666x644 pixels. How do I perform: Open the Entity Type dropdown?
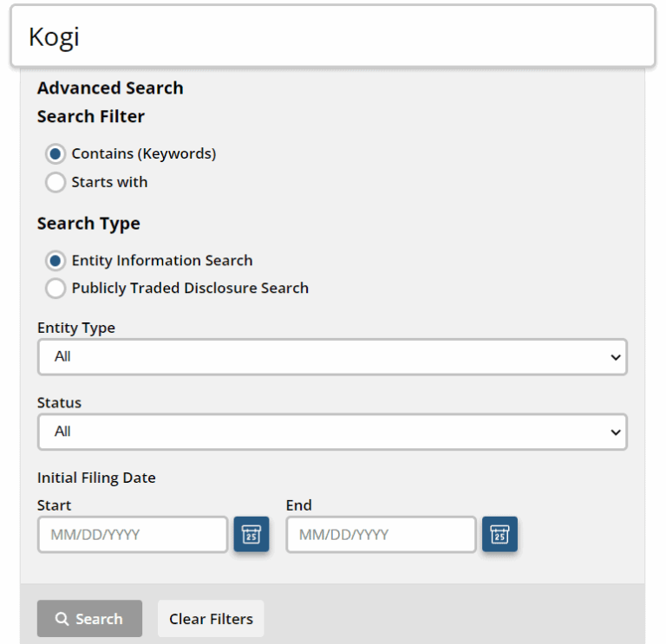tap(331, 356)
